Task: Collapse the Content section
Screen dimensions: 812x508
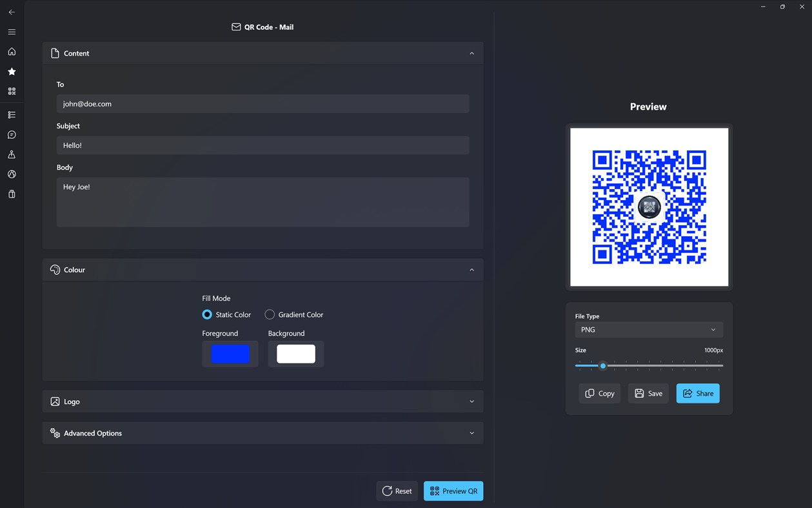Action: coord(471,53)
